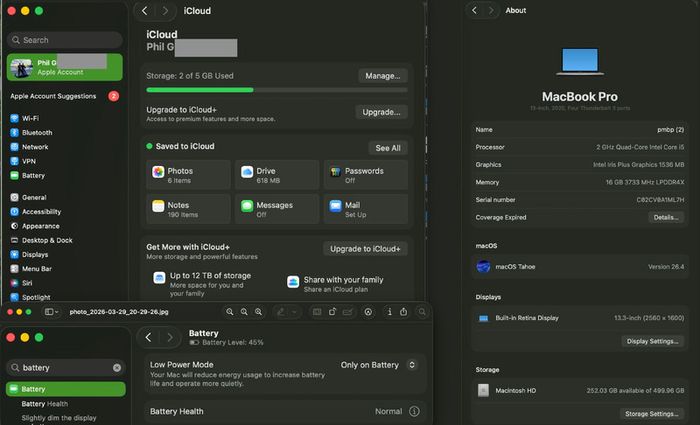The height and width of the screenshot is (425, 700).
Task: Click the info icon beside Battery Health Normal
Action: (x=414, y=411)
